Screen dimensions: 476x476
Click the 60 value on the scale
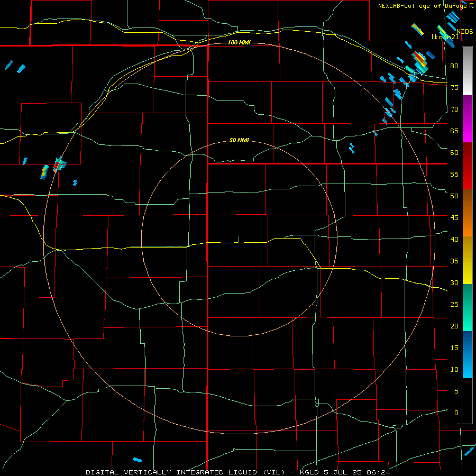[454, 153]
